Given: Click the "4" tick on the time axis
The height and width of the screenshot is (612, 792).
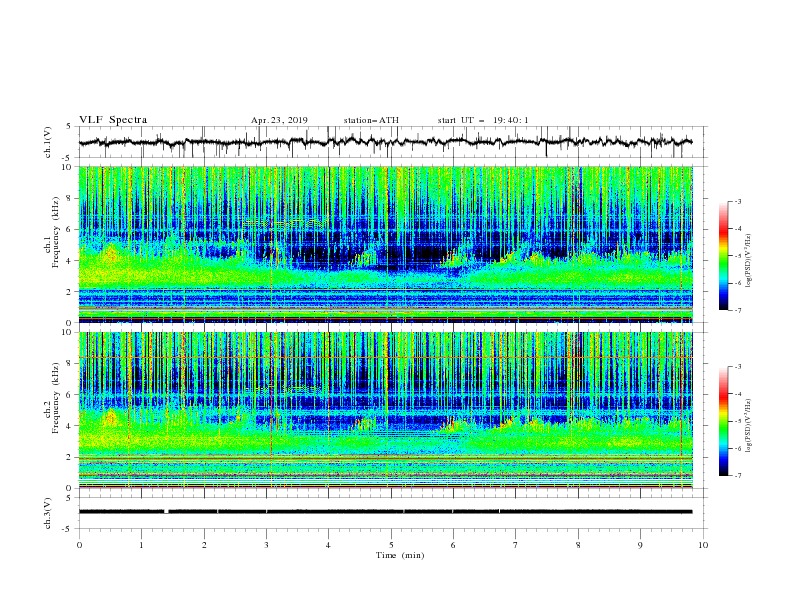Looking at the screenshot, I should (x=328, y=545).
